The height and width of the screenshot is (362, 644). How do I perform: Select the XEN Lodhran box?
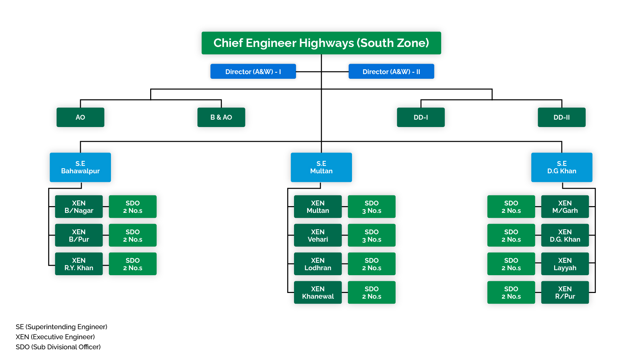click(317, 264)
